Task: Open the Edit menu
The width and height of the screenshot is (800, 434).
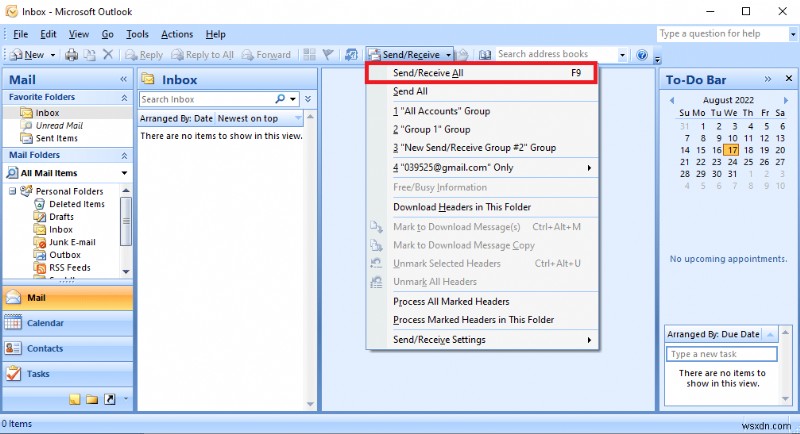Action: 48,34
